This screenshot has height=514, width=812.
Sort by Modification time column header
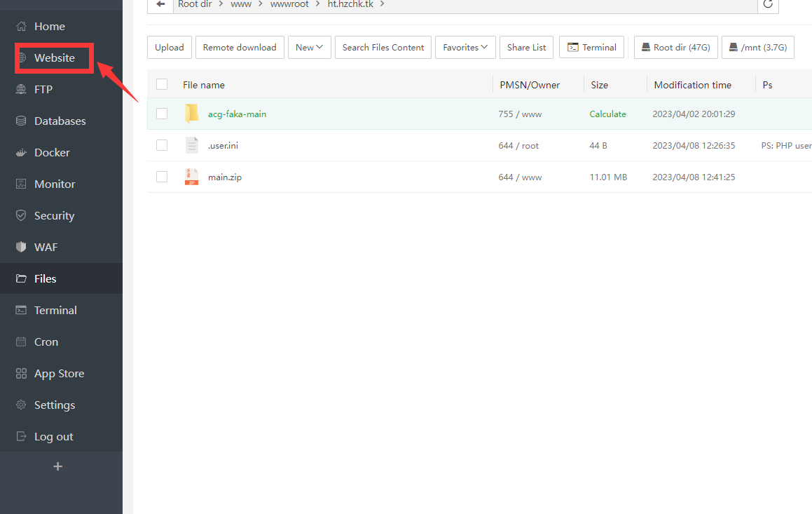[692, 85]
